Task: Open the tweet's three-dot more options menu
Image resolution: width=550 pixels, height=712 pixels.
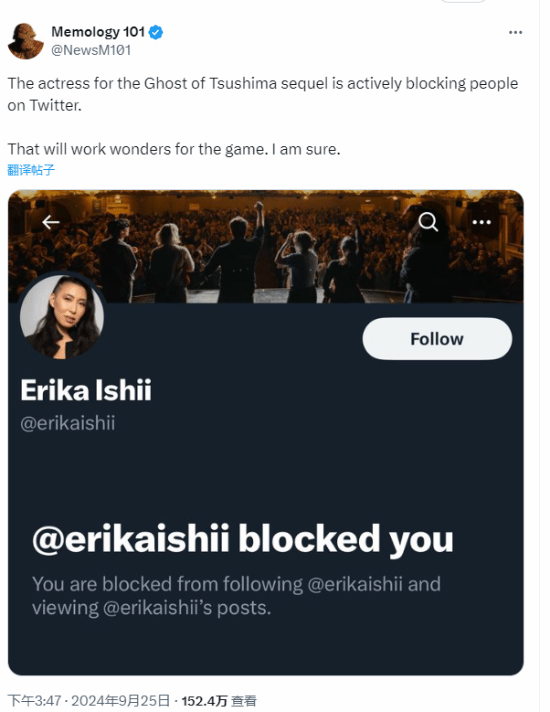Action: (x=515, y=33)
